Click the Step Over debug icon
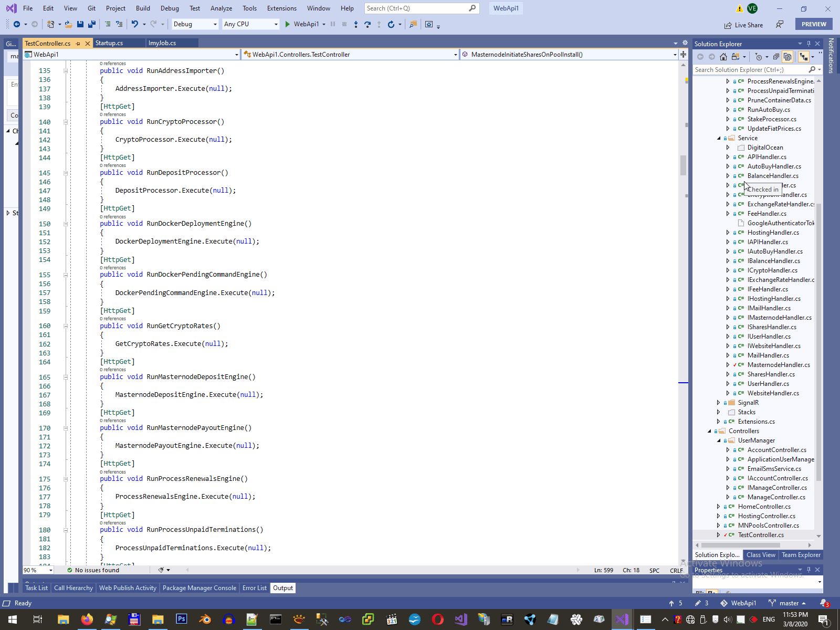Image resolution: width=840 pixels, height=630 pixels. pos(367,24)
